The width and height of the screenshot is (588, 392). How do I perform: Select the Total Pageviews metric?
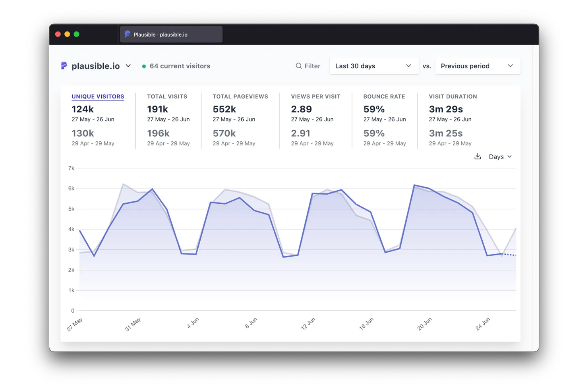click(x=240, y=97)
